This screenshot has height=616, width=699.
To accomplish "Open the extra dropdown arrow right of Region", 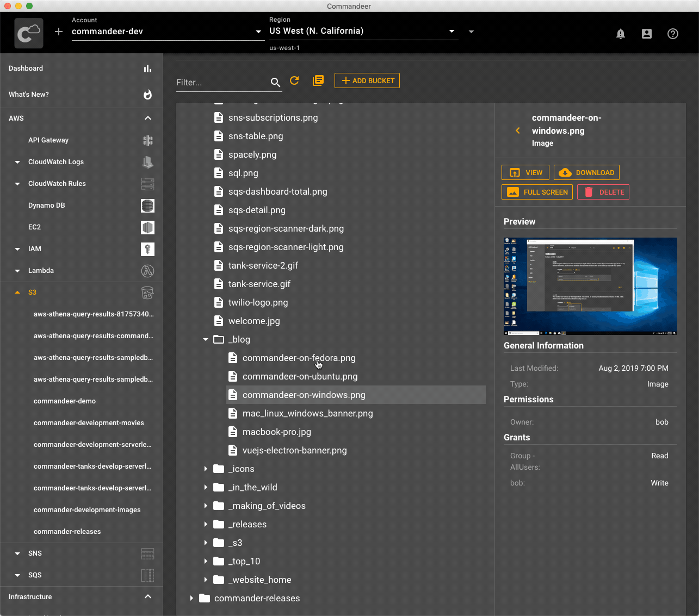I will tap(472, 32).
